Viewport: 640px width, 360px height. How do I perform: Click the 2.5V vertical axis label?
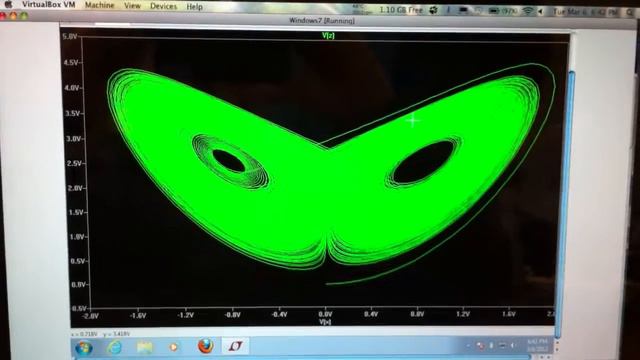pos(74,163)
